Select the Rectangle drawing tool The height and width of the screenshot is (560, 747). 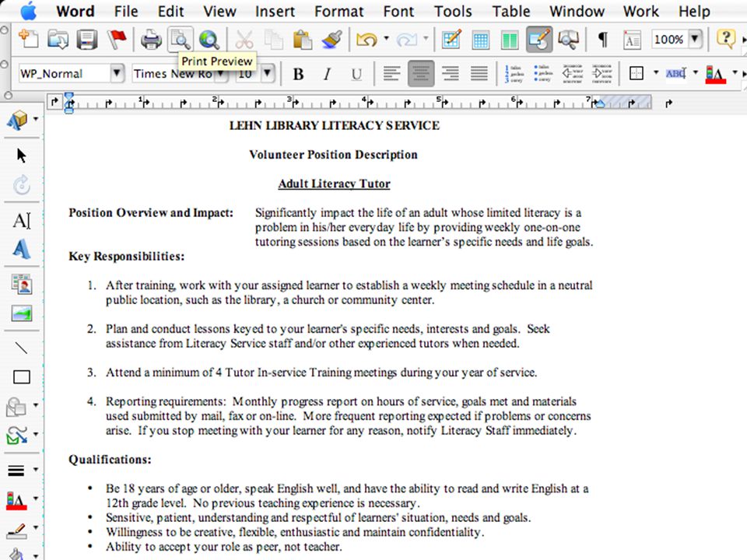tap(22, 377)
